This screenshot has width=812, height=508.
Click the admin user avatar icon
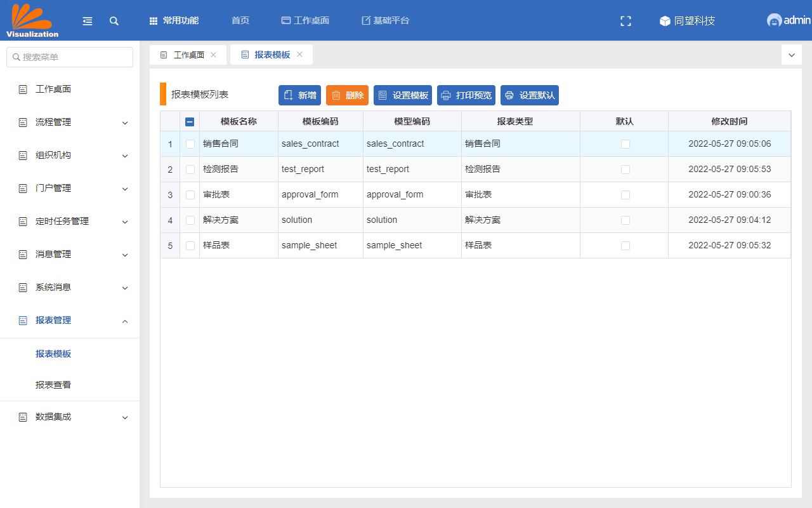(x=774, y=20)
